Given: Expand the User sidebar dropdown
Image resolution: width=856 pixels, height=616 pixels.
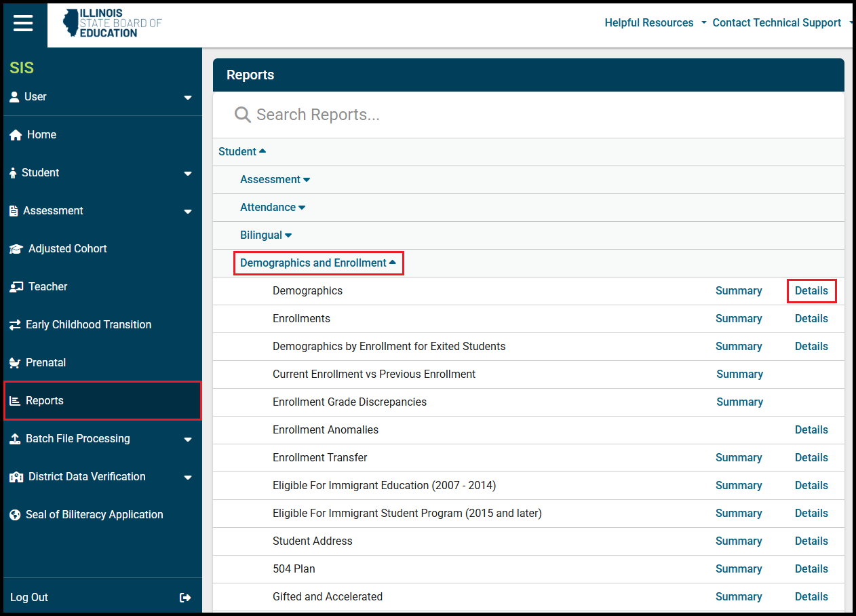Looking at the screenshot, I should pos(188,98).
